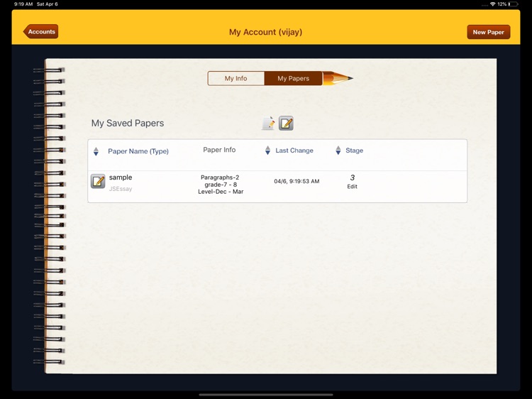The width and height of the screenshot is (532, 399).
Task: Click the notepad with pencil icon
Action: pos(268,124)
